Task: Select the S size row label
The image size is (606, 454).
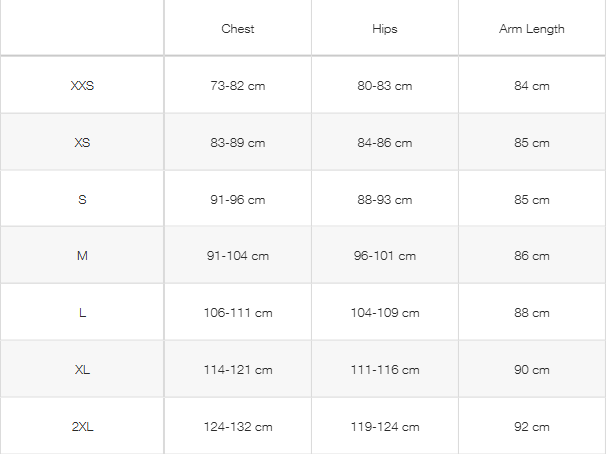Action: [x=82, y=200]
